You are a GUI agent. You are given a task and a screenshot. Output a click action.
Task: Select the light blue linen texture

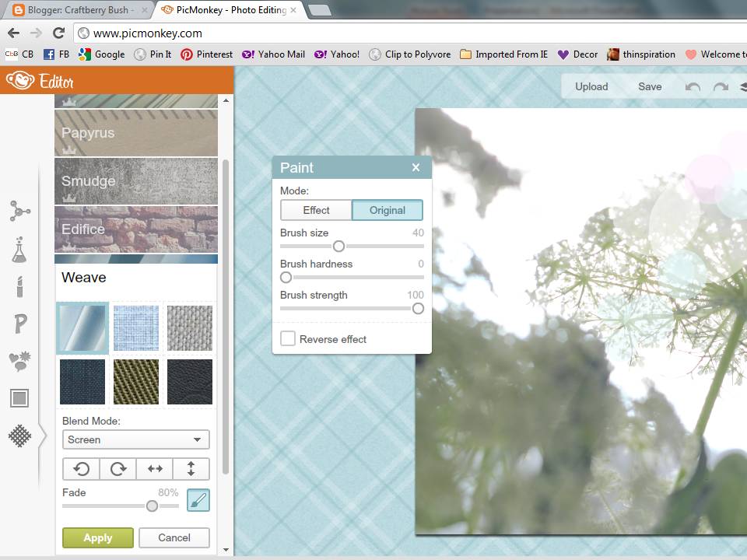135,328
